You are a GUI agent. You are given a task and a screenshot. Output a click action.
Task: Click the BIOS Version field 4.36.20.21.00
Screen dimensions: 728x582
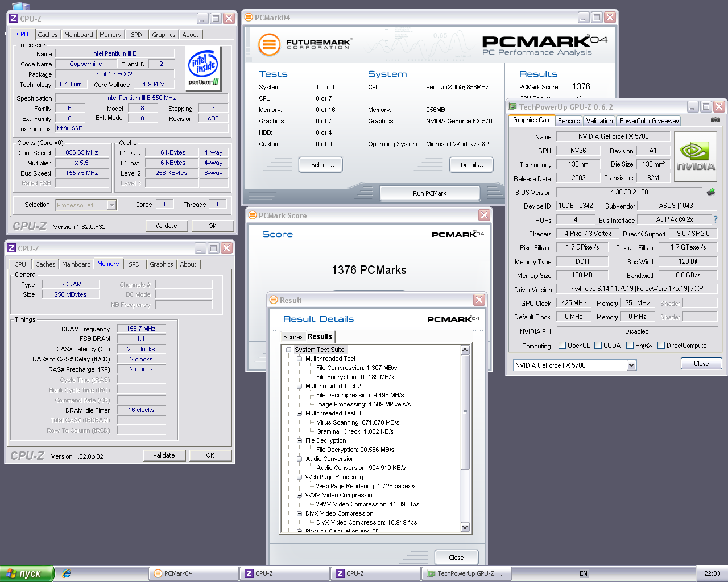pyautogui.click(x=629, y=192)
